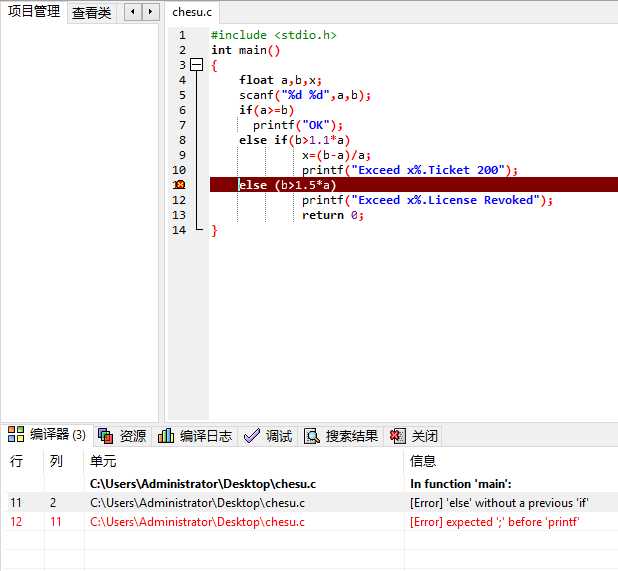Click the 列 column header
This screenshot has width=618, height=571.
point(56,461)
